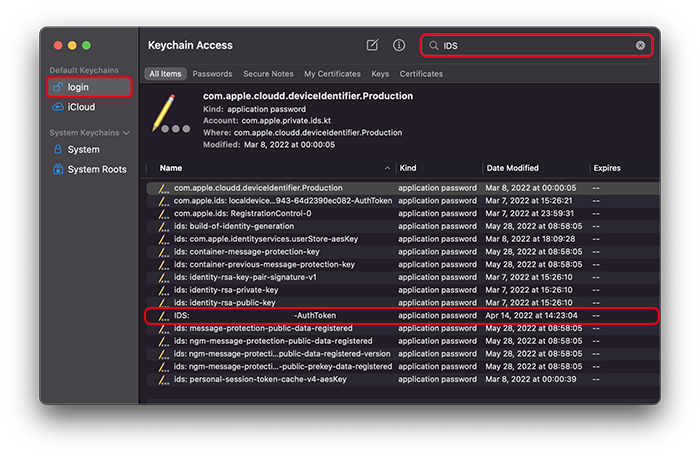Click the yellow minimize window button

pyautogui.click(x=72, y=46)
